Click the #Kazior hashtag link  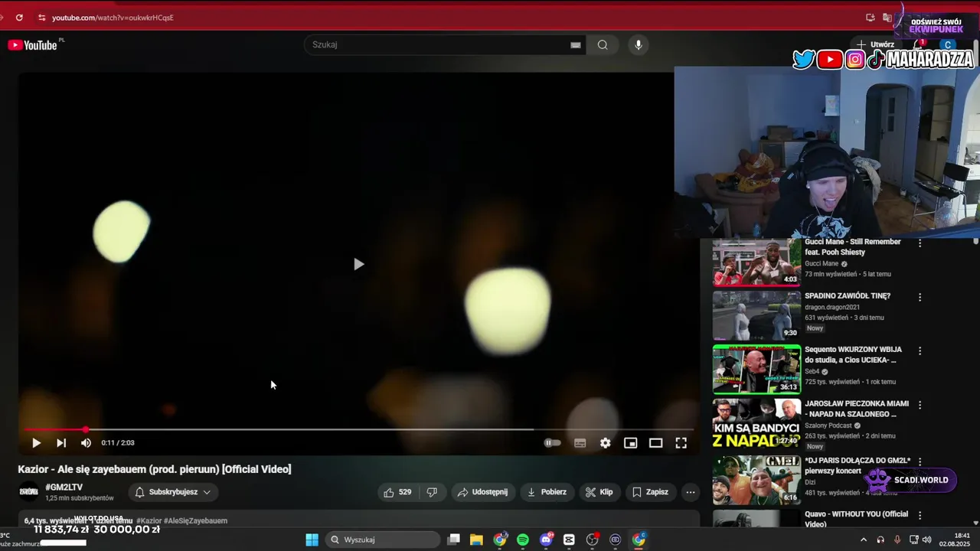point(149,521)
